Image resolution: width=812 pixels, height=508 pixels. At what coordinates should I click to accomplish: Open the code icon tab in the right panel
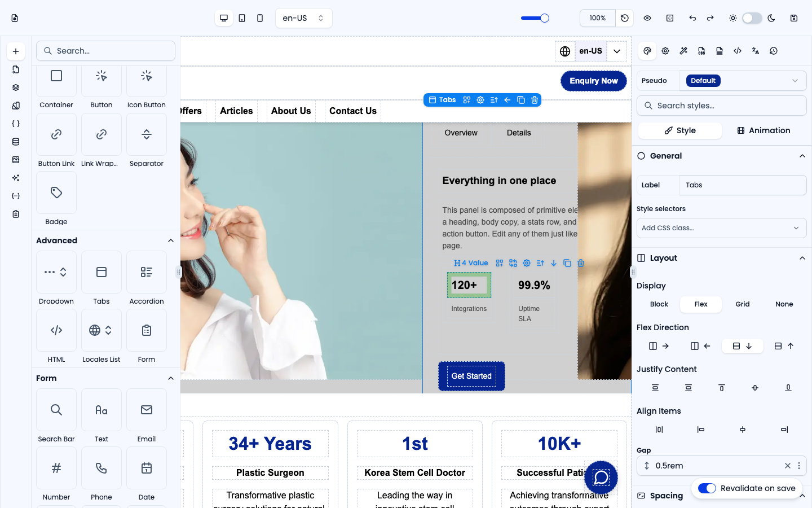coord(738,51)
